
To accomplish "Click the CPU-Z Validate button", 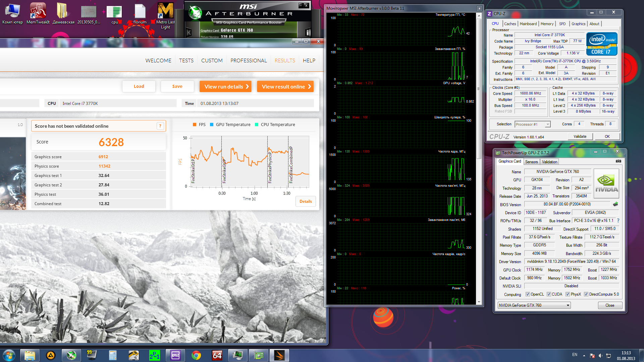I will (580, 136).
